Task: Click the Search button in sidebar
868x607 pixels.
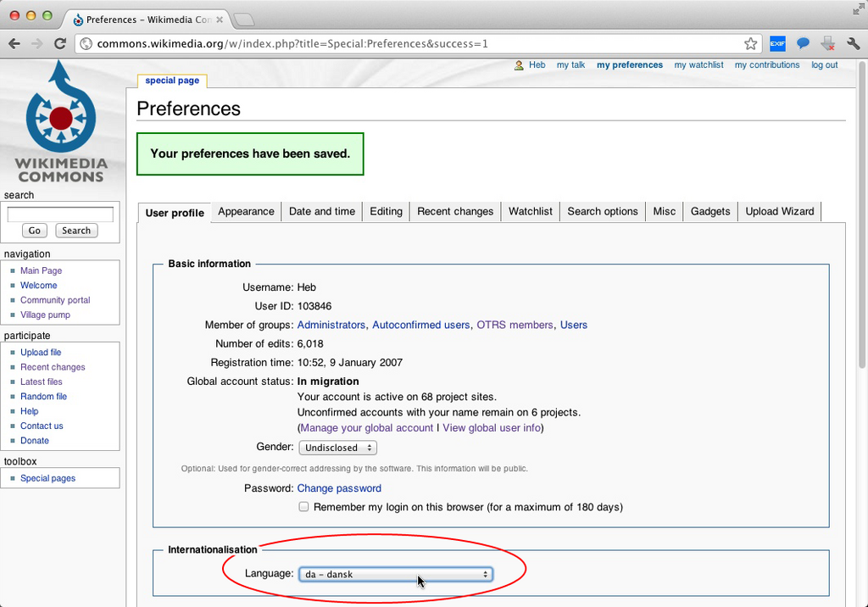Action: pyautogui.click(x=76, y=231)
